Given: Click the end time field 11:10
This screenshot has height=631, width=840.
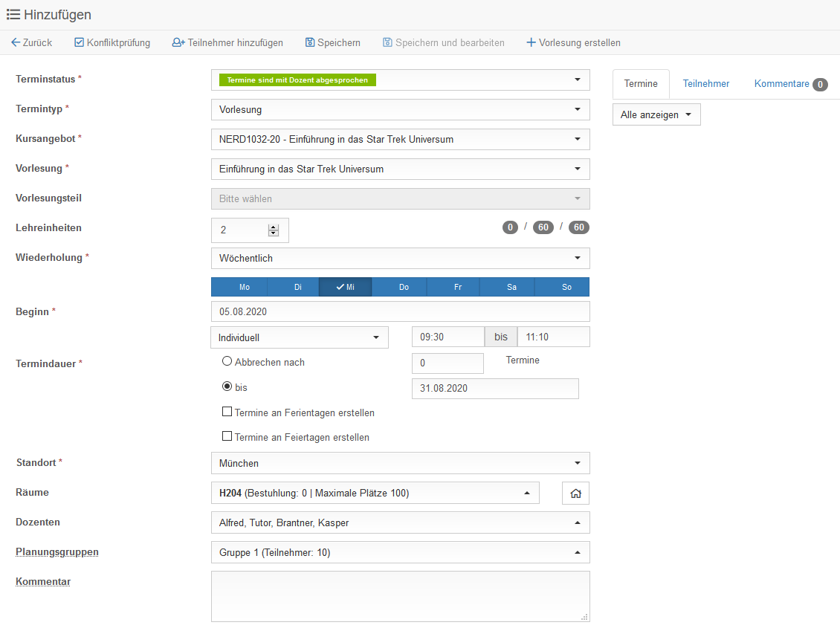Looking at the screenshot, I should [553, 337].
